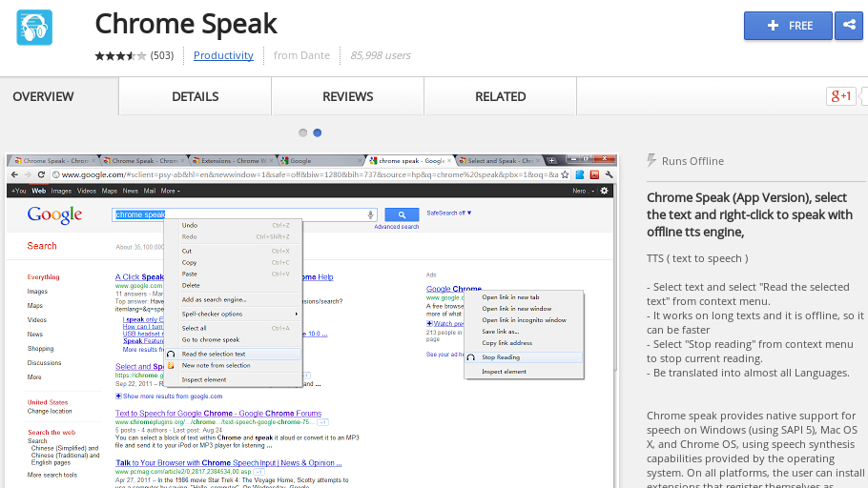
Task: Open the Productivity category link
Action: (223, 55)
